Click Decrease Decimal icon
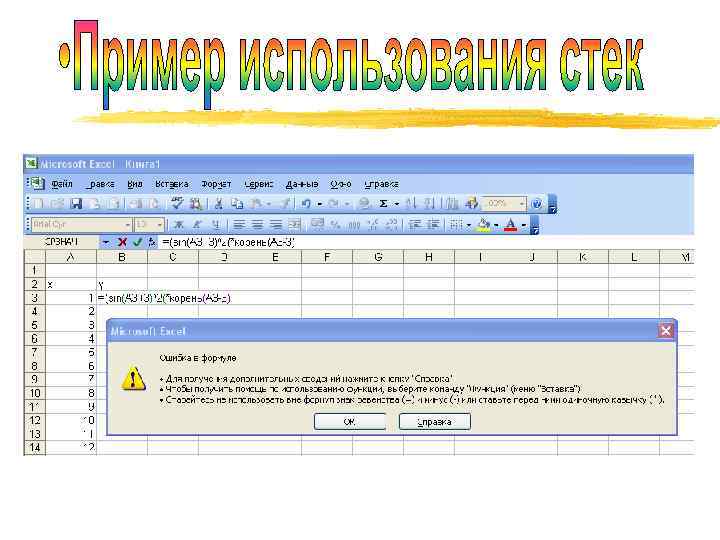This screenshot has height=540, width=720. (392, 225)
